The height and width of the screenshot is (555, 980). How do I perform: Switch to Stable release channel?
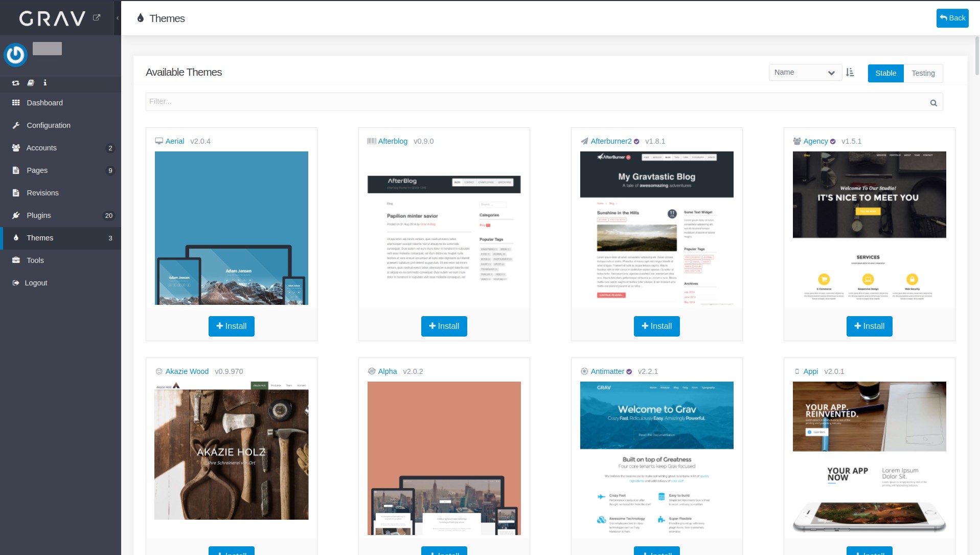coord(885,73)
